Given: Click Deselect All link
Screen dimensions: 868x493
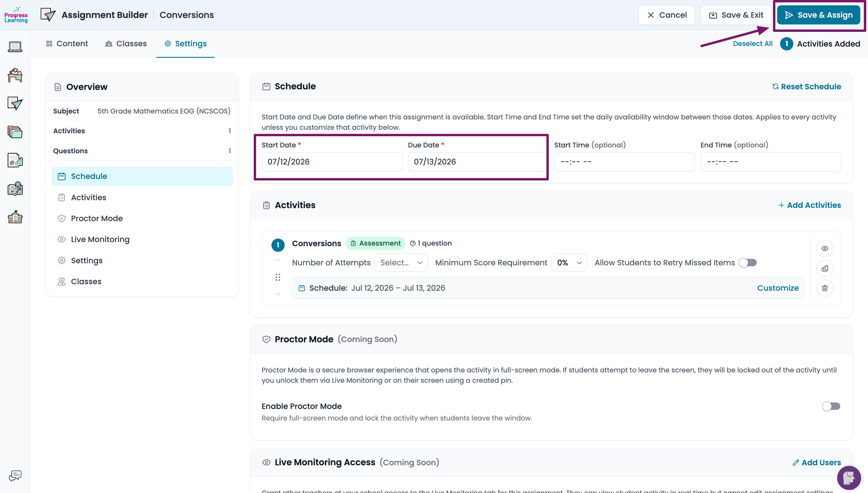Looking at the screenshot, I should pos(752,44).
